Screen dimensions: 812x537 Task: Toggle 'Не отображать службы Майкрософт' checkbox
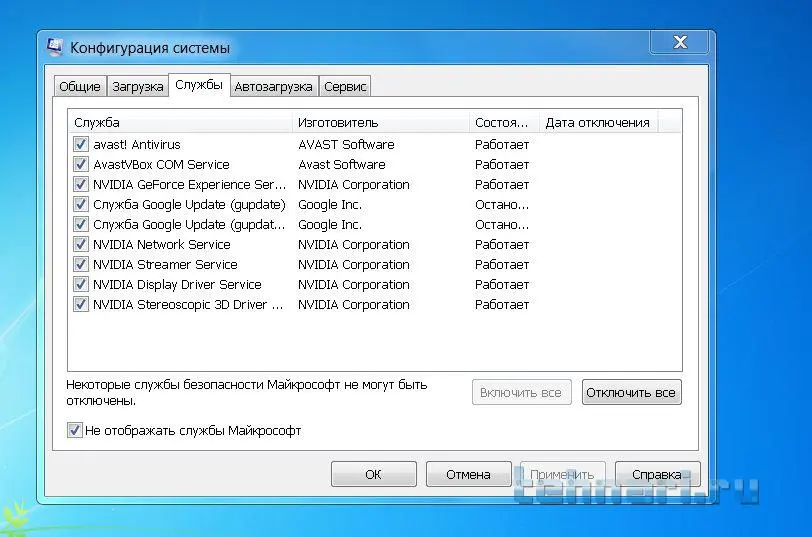[75, 430]
